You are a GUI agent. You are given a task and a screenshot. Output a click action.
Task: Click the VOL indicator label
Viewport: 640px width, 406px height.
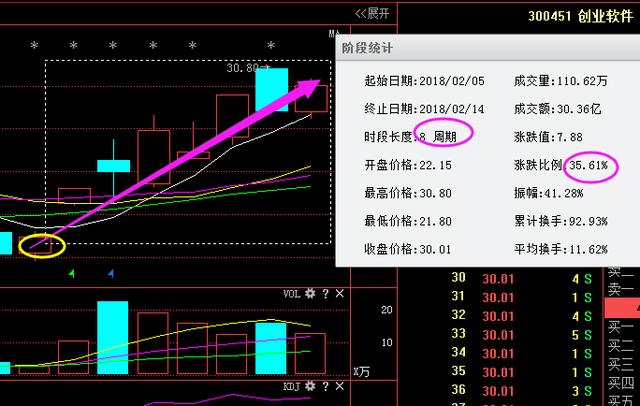292,294
